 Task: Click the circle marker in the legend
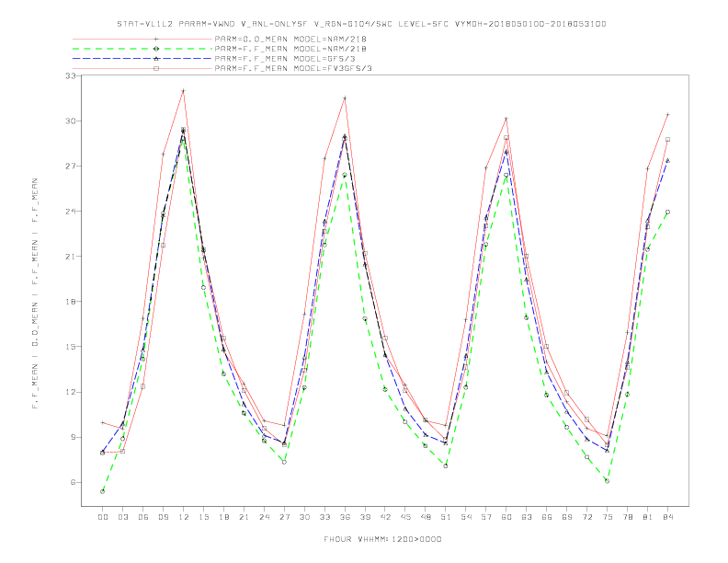[156, 49]
